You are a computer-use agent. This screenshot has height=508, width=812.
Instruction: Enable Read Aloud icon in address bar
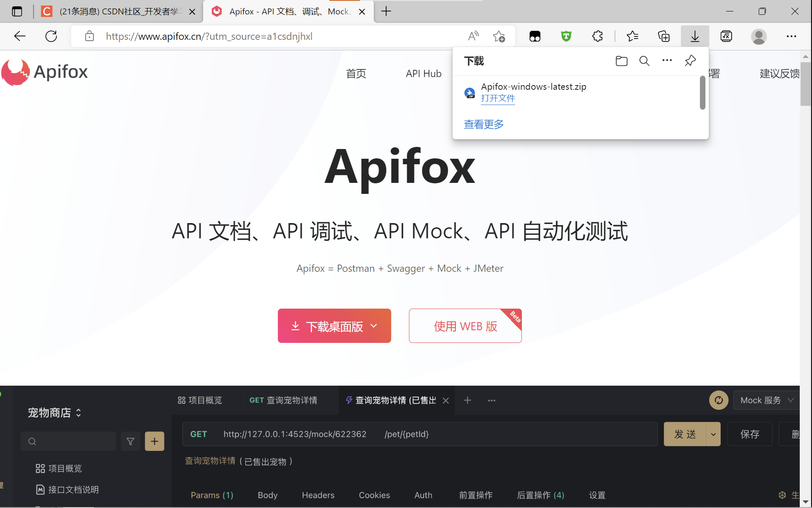pyautogui.click(x=473, y=36)
